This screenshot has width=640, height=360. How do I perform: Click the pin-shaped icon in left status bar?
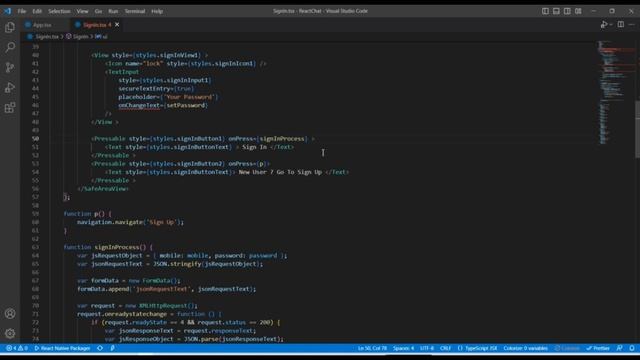pyautogui.click(x=112, y=348)
